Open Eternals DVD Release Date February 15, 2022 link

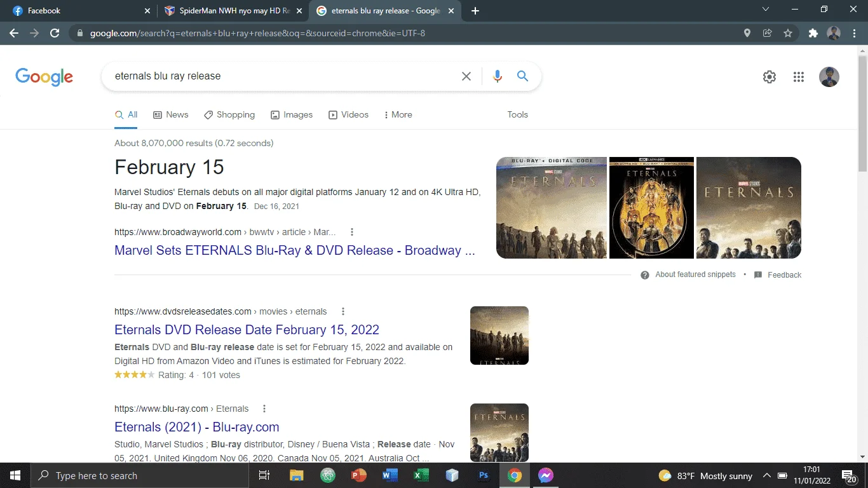point(247,330)
